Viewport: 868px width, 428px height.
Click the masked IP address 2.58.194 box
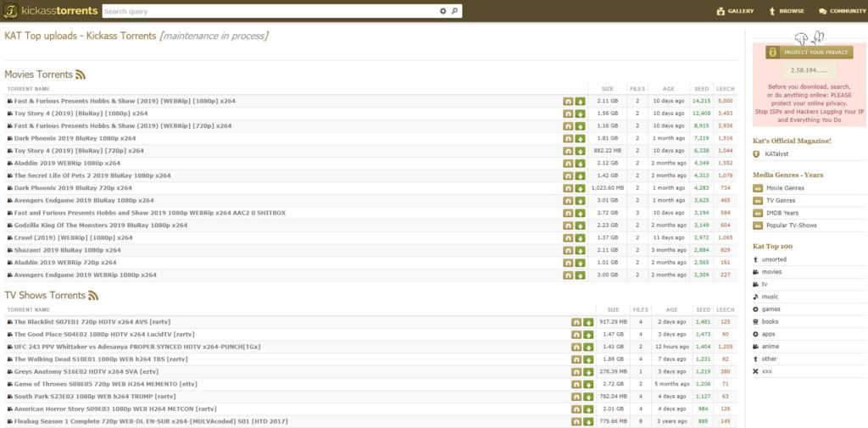click(x=809, y=70)
